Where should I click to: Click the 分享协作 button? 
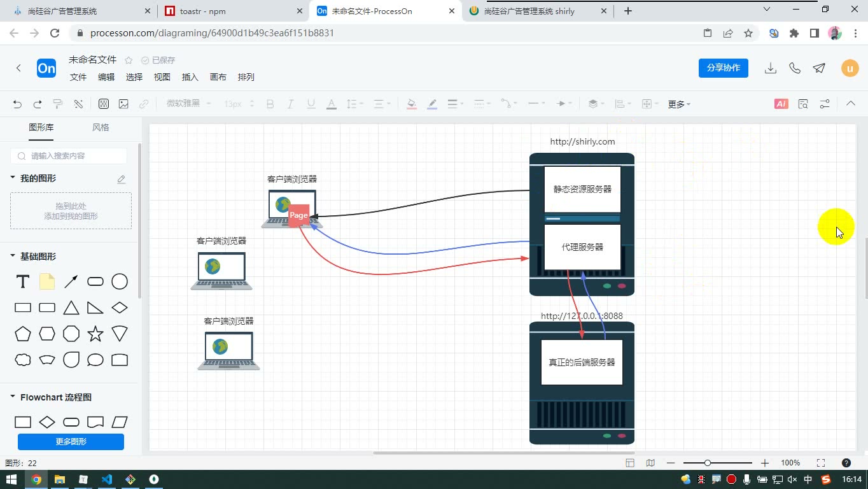(x=724, y=68)
